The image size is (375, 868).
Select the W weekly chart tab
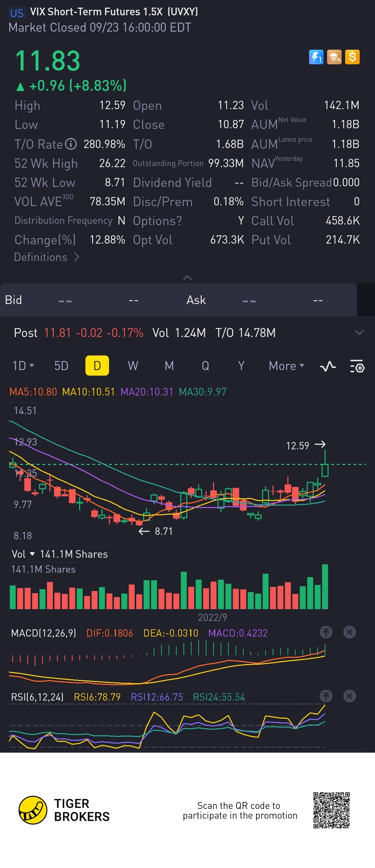pyautogui.click(x=133, y=366)
